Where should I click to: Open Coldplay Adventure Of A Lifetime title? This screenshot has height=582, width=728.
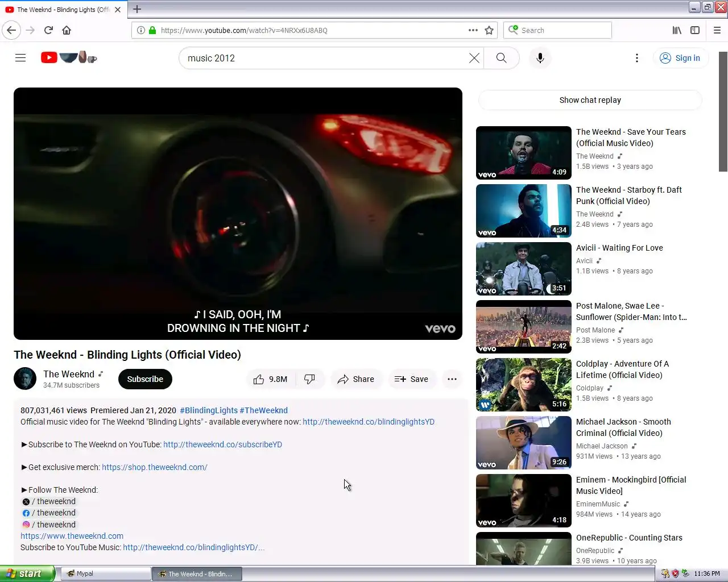[622, 369]
